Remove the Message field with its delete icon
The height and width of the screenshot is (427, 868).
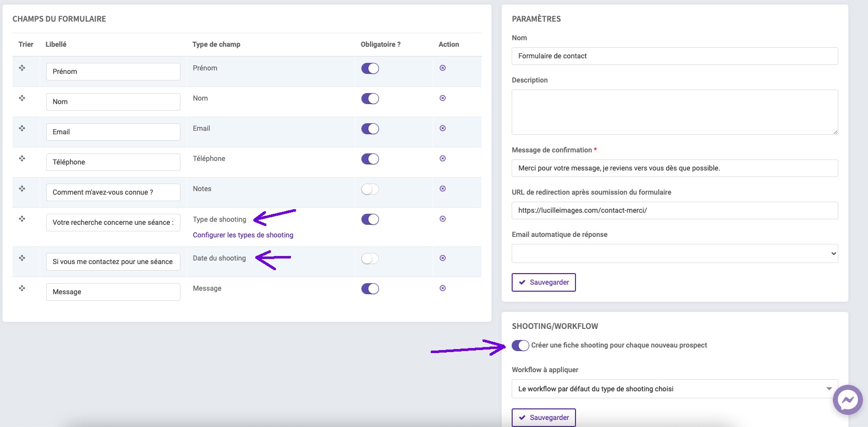coord(443,288)
